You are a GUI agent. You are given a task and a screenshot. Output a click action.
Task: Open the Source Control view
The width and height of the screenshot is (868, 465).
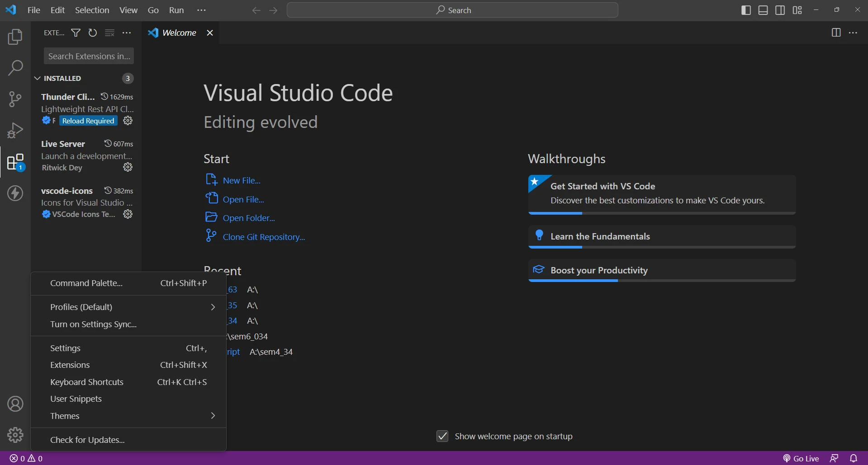click(15, 99)
